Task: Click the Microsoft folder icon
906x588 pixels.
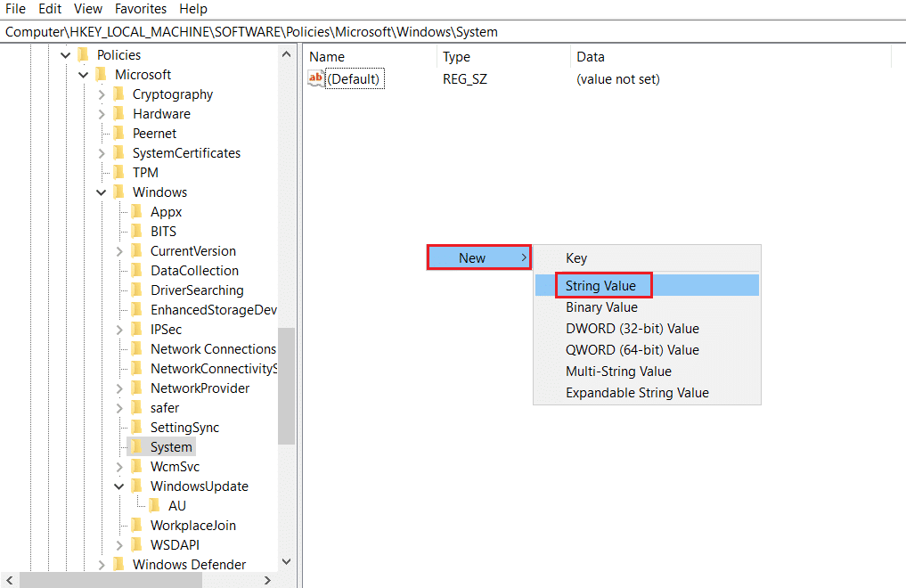Action: point(102,75)
